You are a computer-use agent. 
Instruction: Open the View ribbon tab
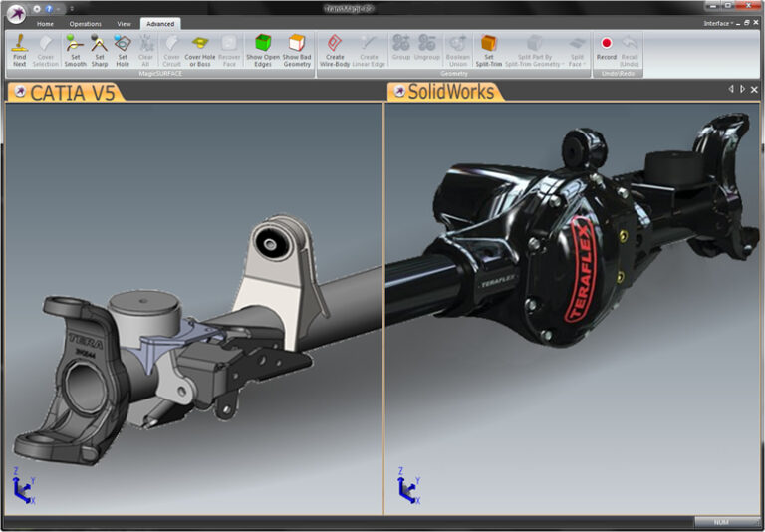[x=124, y=23]
